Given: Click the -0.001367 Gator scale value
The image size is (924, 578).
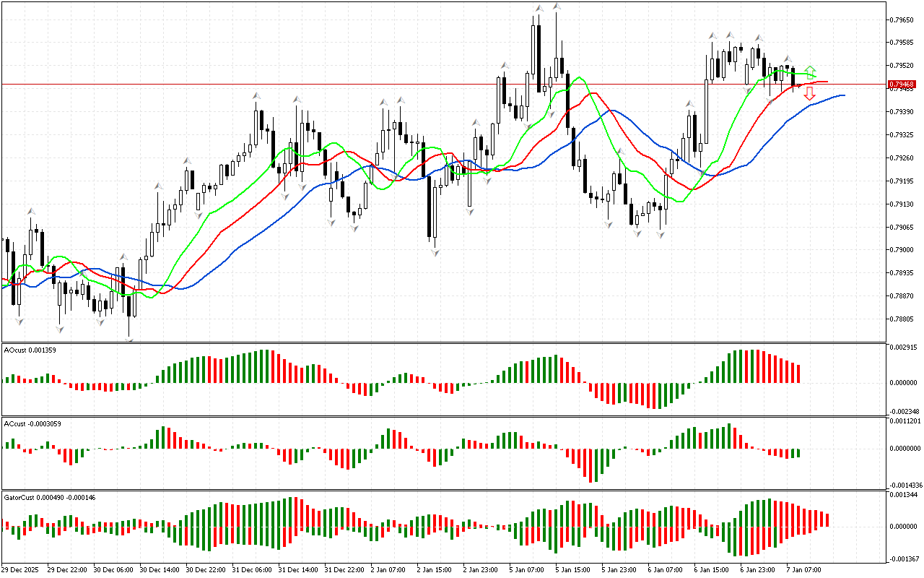Looking at the screenshot, I should pos(903,558).
